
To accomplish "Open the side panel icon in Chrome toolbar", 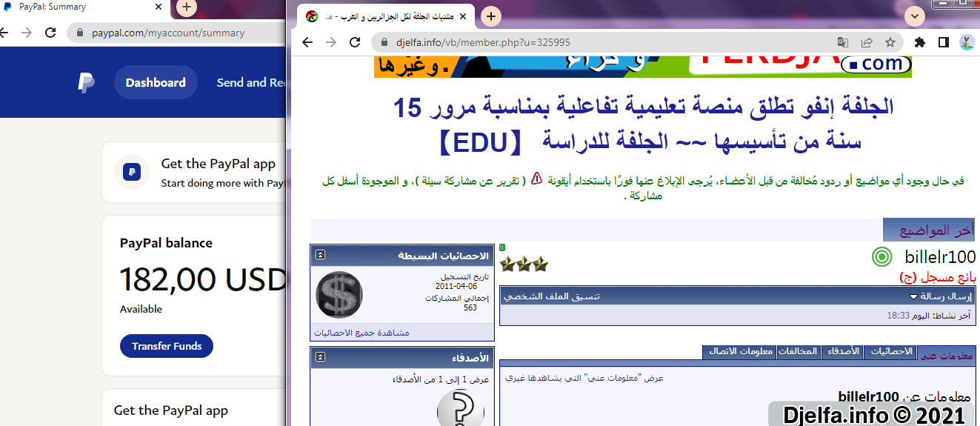I will click(x=944, y=42).
